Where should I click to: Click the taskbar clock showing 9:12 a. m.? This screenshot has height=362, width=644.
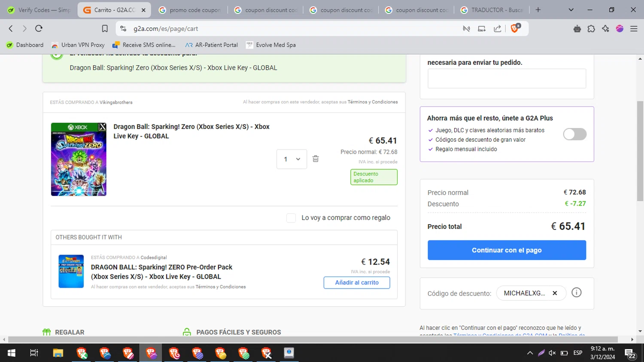(603, 353)
